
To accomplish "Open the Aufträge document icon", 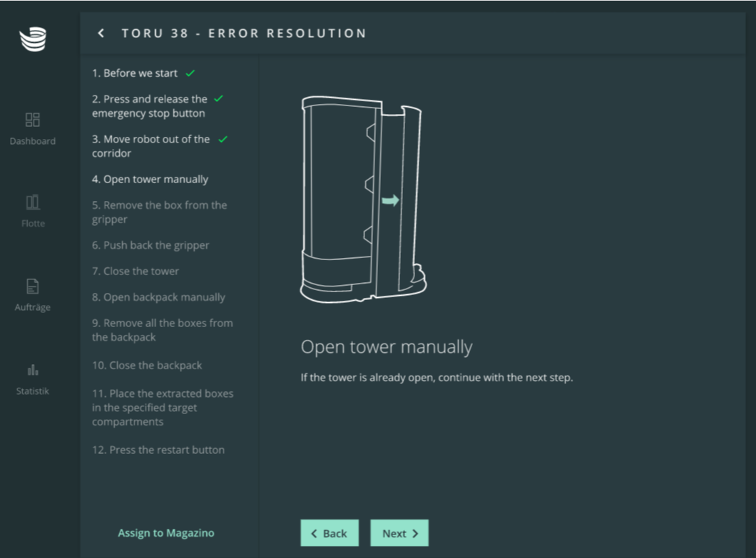I will 33,286.
